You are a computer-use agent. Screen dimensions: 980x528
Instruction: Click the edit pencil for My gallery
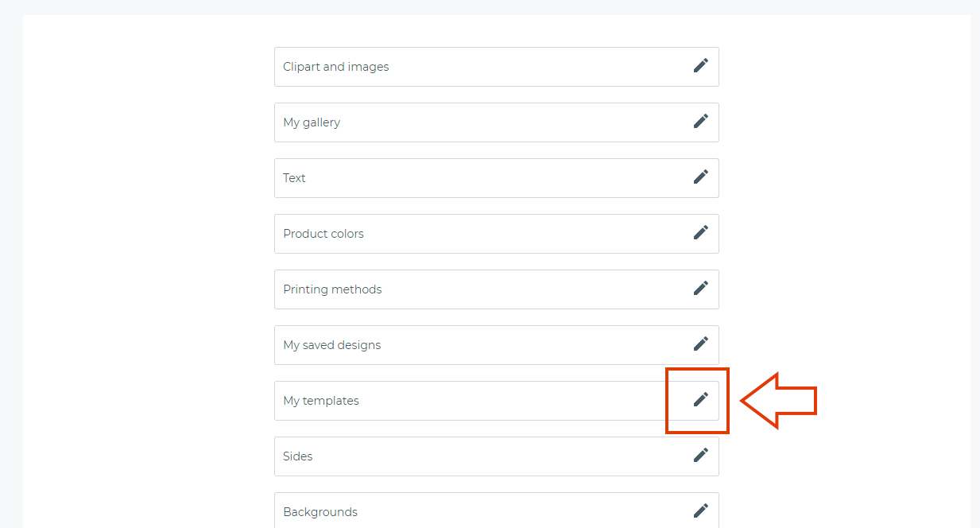[701, 121]
